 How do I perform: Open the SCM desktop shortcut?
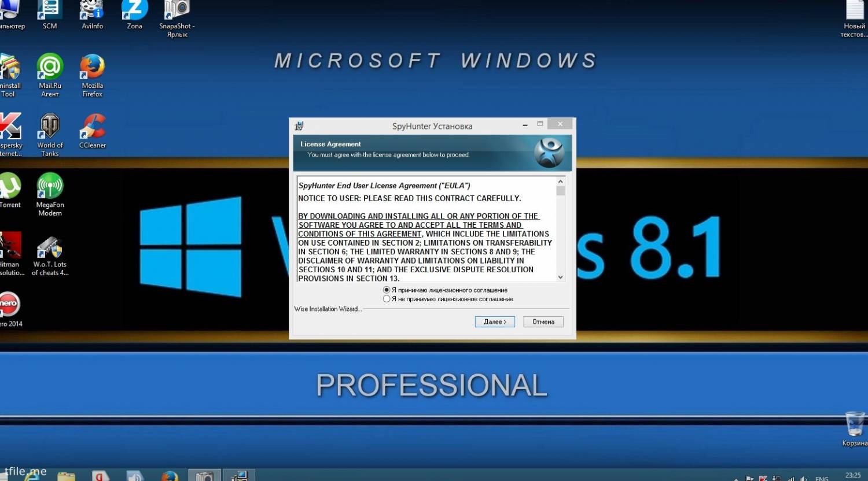coord(50,14)
